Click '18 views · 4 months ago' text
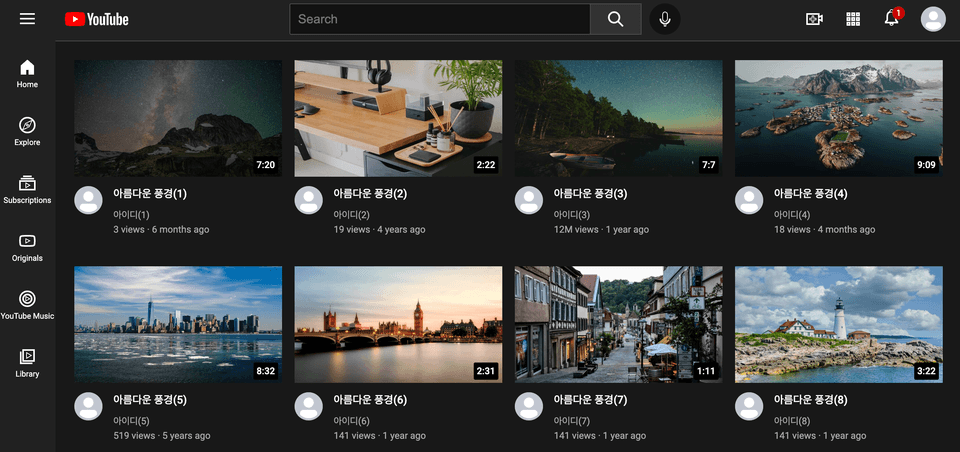The height and width of the screenshot is (452, 960). point(824,230)
